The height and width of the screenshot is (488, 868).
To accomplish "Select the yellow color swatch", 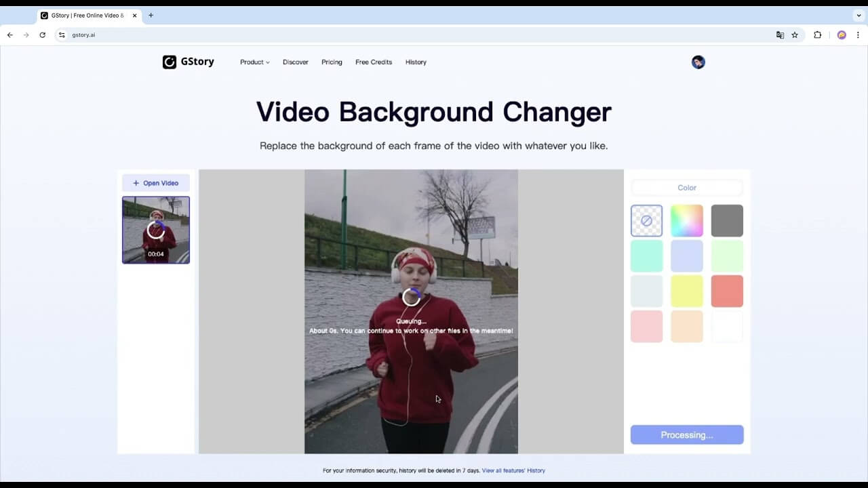I will pos(686,291).
